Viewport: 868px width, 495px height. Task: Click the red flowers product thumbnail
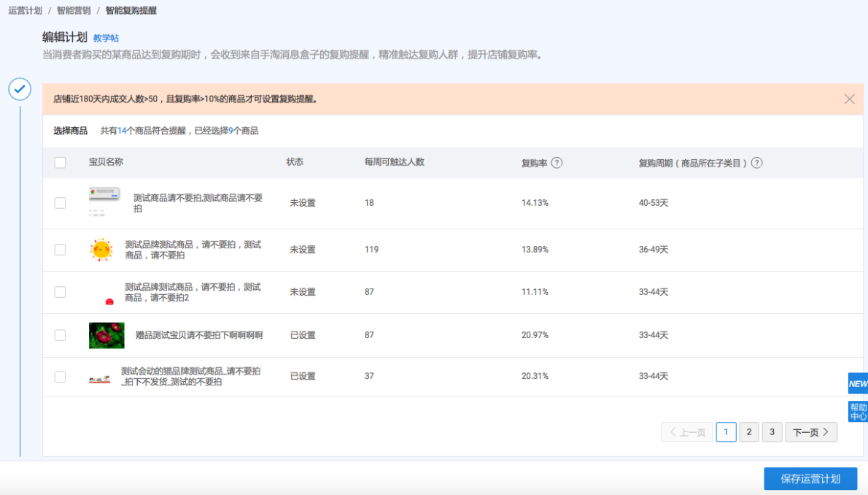point(106,335)
